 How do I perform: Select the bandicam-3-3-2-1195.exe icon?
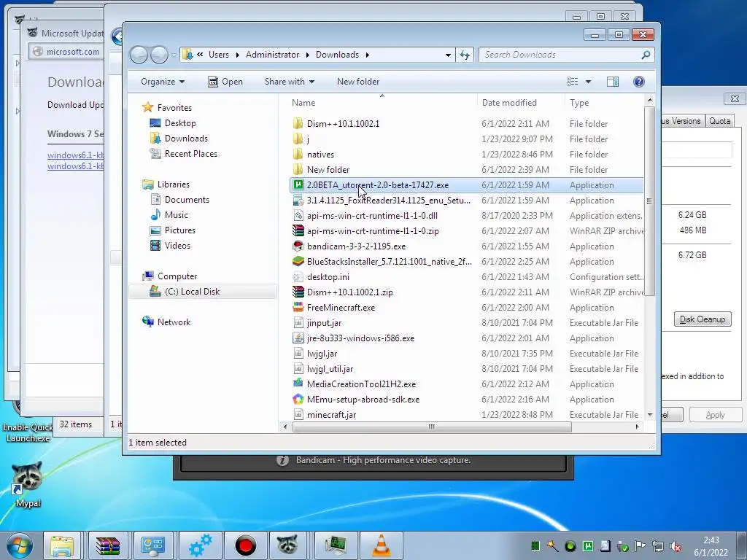tap(298, 246)
